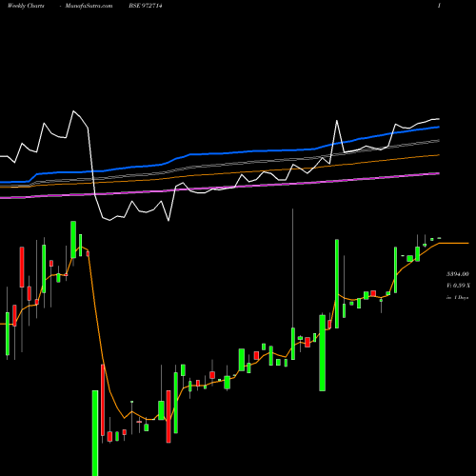The width and height of the screenshot is (476, 476).
Task: Click the 3394.00 price value label
Action: [457, 274]
